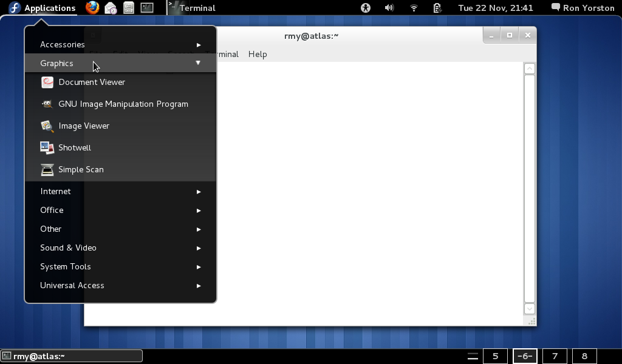The width and height of the screenshot is (622, 364).
Task: Select the rmy@atlas:~ taskbar entry
Action: [x=71, y=356]
